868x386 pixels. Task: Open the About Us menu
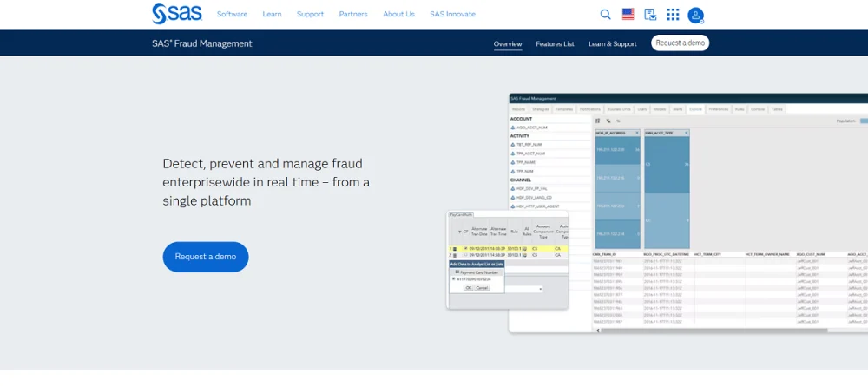[398, 15]
